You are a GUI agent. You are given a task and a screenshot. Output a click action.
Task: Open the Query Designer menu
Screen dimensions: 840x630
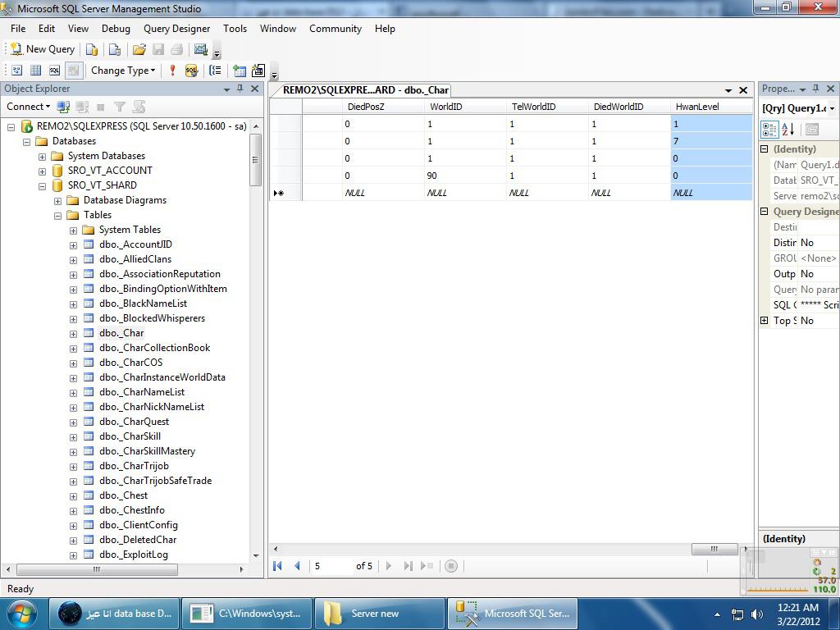tap(177, 29)
